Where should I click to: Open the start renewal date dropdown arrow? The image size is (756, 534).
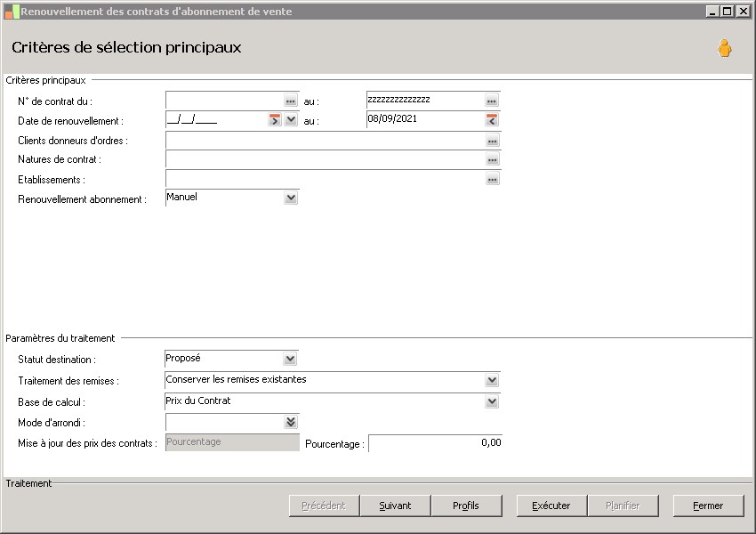290,121
